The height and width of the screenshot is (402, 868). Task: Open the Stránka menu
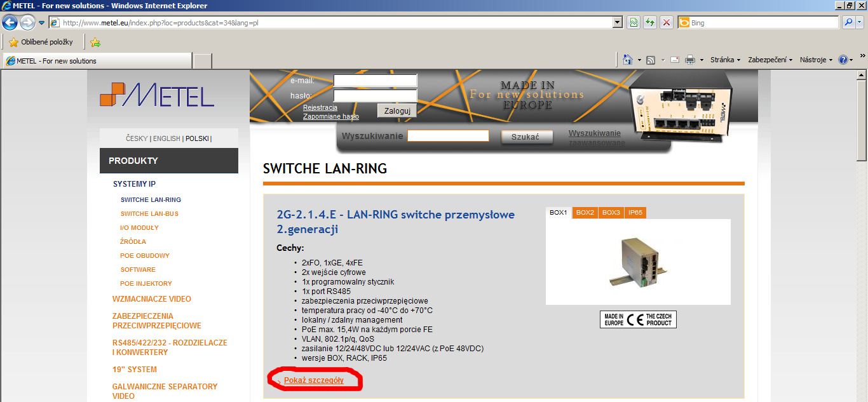(x=726, y=60)
